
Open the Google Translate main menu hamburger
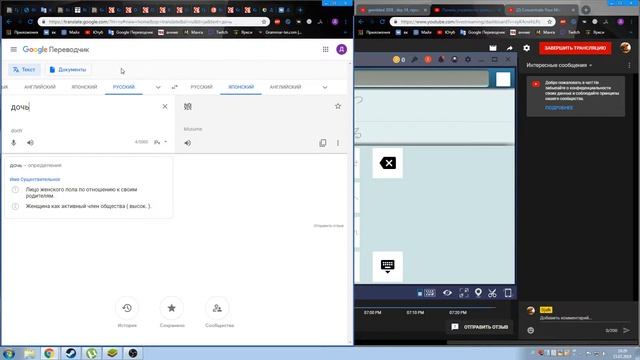[13, 49]
